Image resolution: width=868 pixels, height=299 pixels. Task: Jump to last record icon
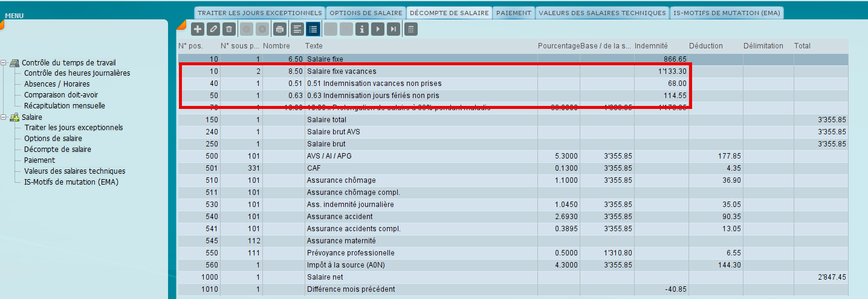coord(394,28)
